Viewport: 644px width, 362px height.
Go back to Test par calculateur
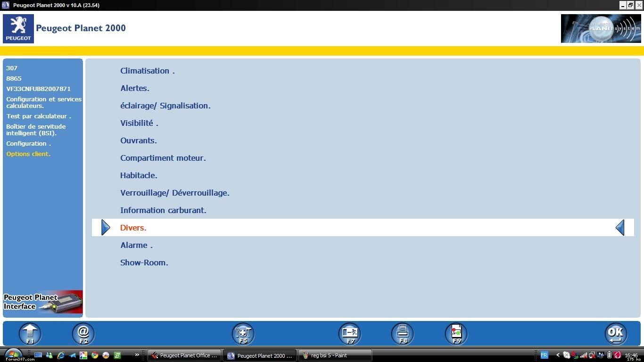coord(39,116)
